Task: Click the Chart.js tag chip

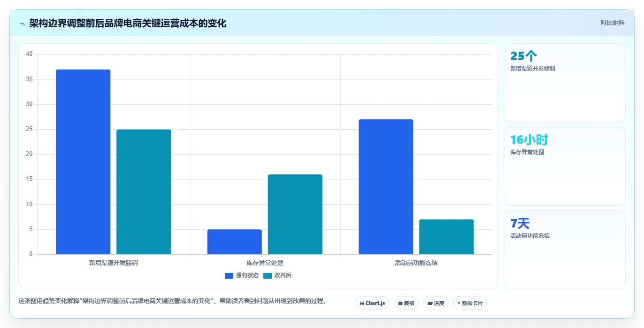Action: point(372,303)
